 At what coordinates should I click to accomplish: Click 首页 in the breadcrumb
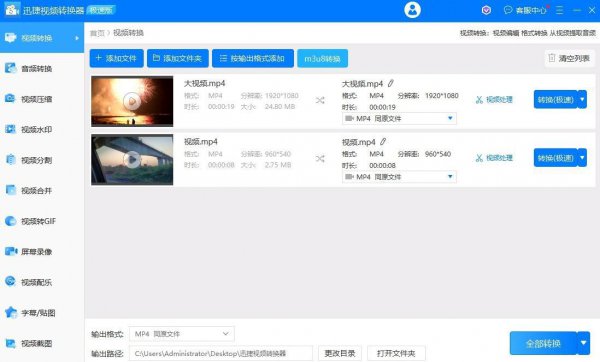pos(97,33)
